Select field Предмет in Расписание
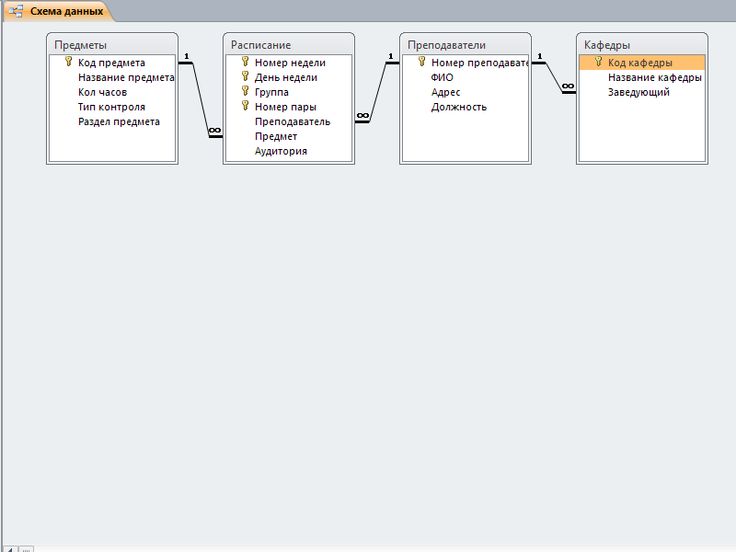The image size is (736, 552). pyautogui.click(x=289, y=137)
